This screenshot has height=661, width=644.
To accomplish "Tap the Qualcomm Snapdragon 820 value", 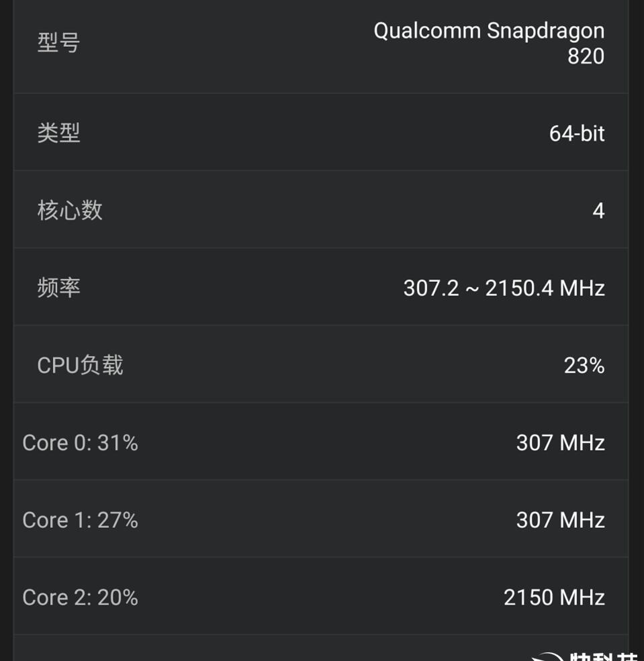I will (490, 44).
